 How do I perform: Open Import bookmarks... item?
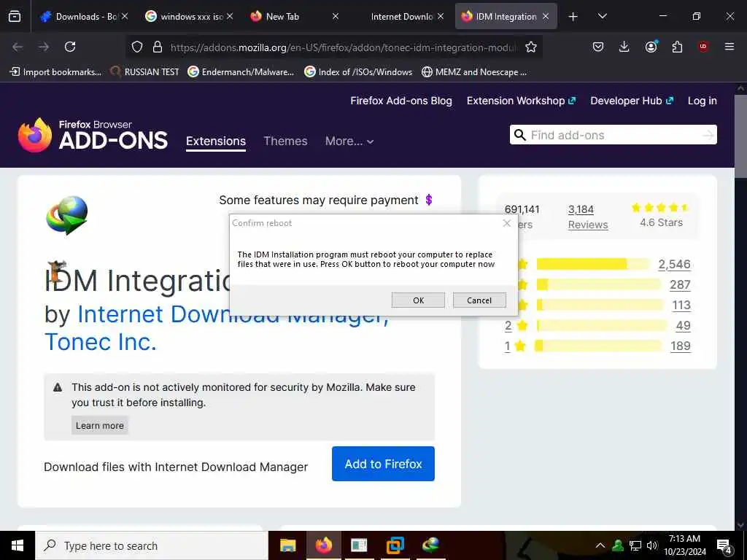tap(55, 72)
